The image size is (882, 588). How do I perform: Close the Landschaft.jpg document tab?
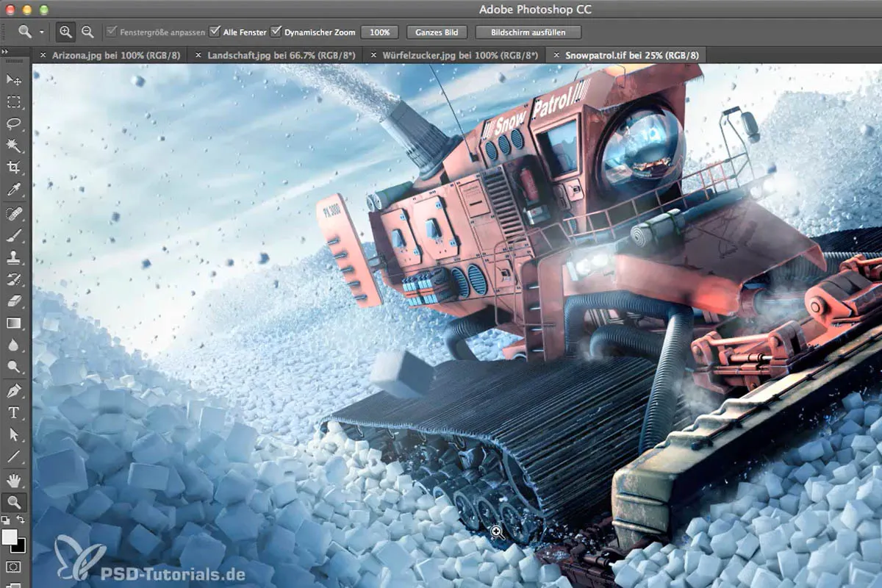[x=198, y=55]
